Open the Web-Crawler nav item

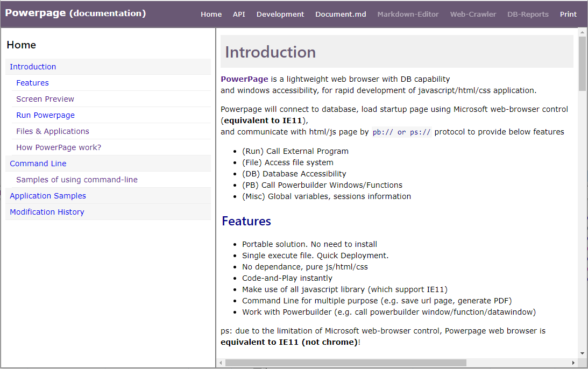point(473,14)
